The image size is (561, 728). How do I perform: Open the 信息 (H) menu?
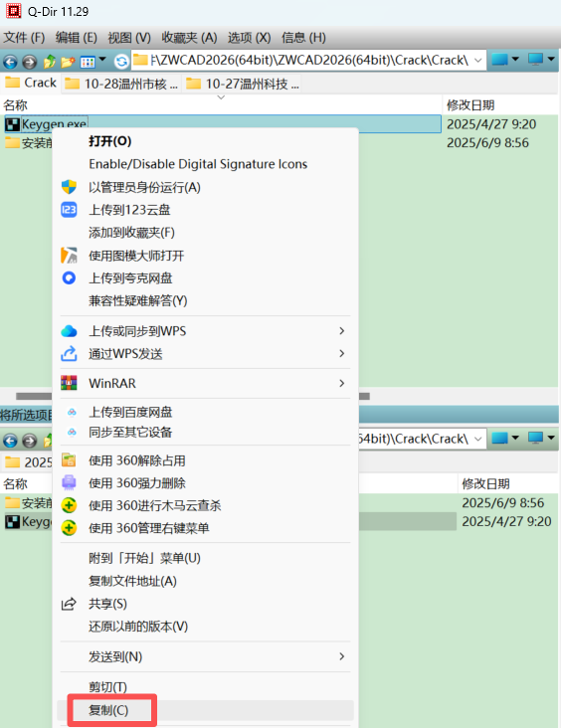303,38
